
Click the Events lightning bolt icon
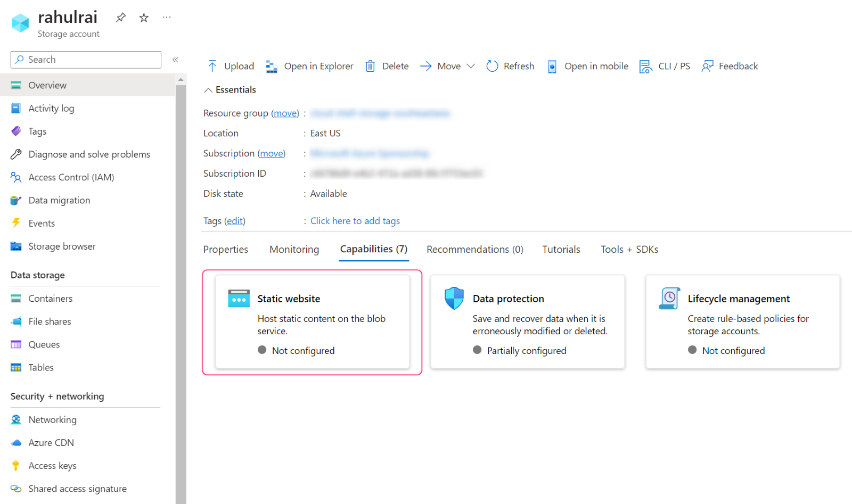coord(16,223)
